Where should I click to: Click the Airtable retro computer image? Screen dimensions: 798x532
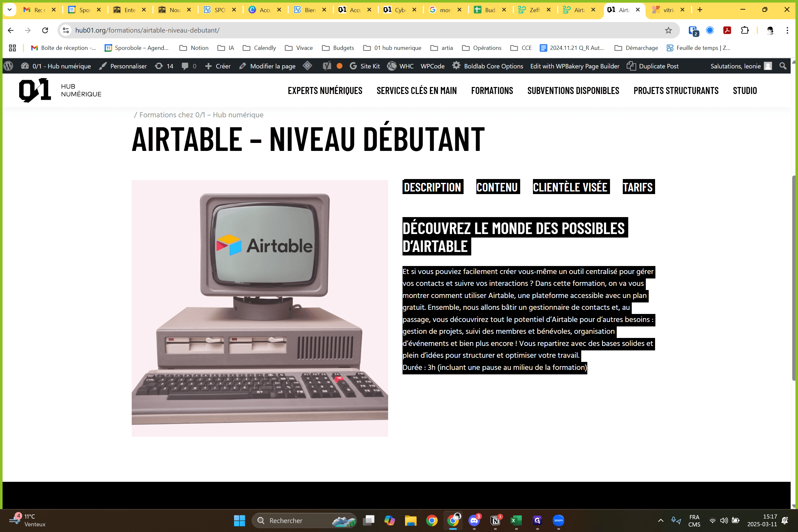point(260,308)
